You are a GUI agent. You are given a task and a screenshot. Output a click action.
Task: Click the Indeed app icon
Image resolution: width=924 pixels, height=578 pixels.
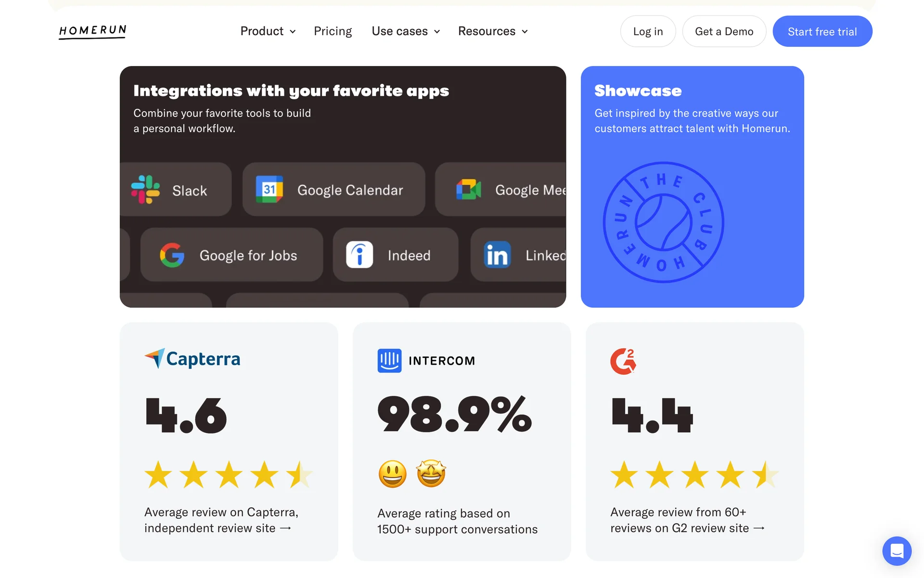tap(359, 255)
